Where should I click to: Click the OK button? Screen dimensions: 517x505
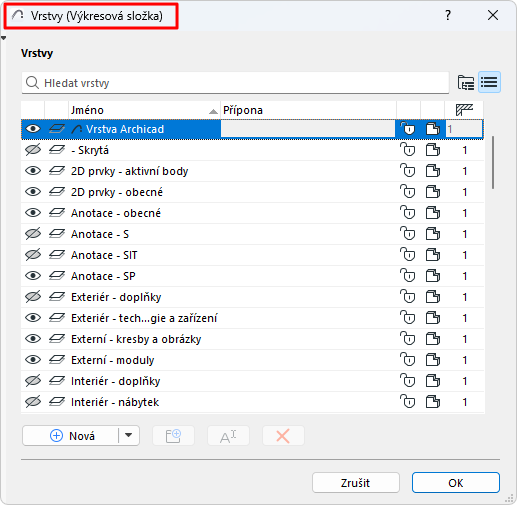(x=456, y=483)
